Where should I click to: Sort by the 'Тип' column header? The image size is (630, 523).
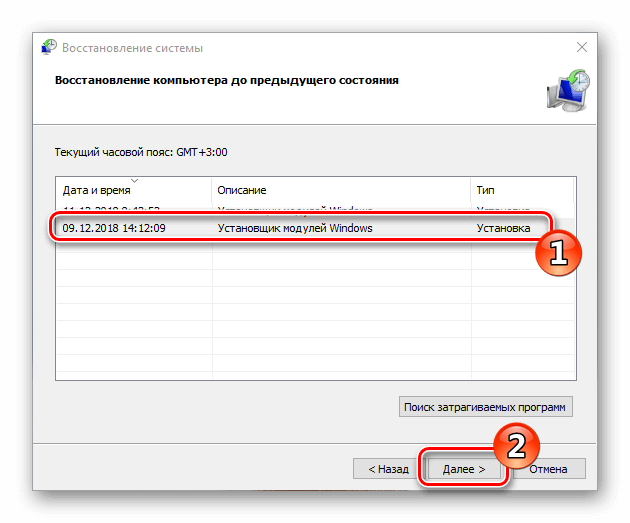[x=522, y=190]
